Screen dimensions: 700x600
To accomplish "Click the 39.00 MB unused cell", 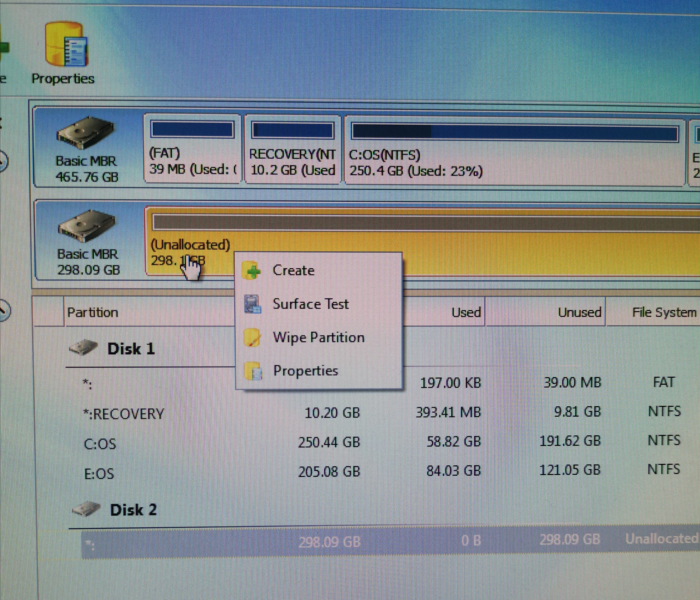I will point(573,383).
